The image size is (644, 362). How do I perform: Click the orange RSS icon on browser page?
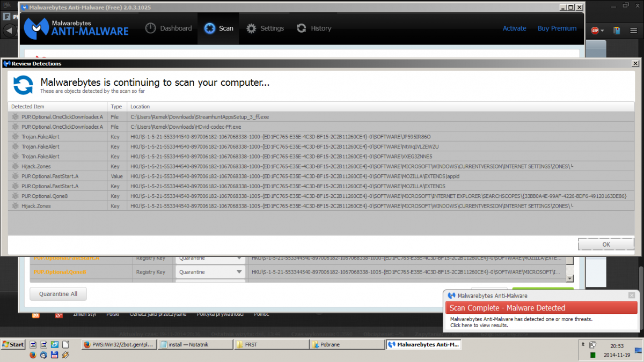(x=36, y=314)
